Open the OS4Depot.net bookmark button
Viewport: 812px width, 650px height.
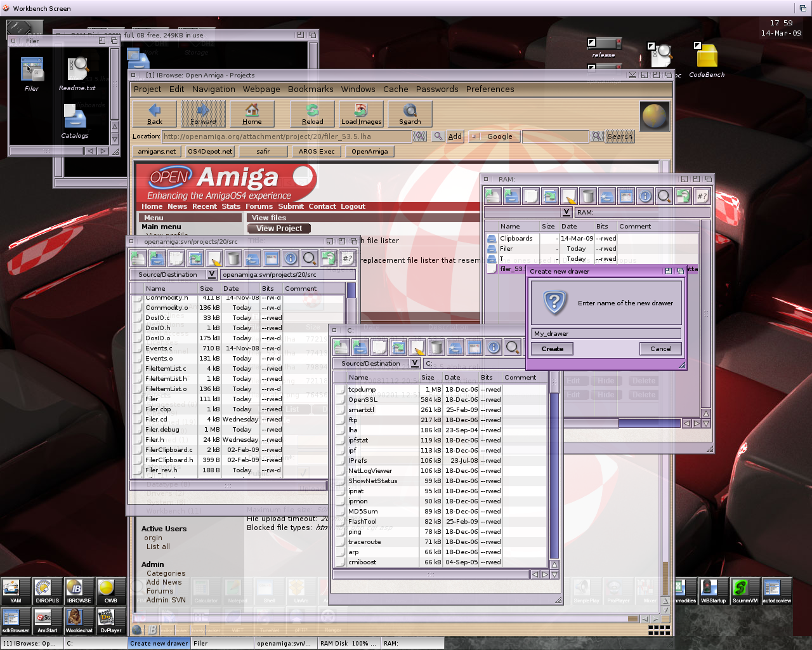[x=211, y=151]
